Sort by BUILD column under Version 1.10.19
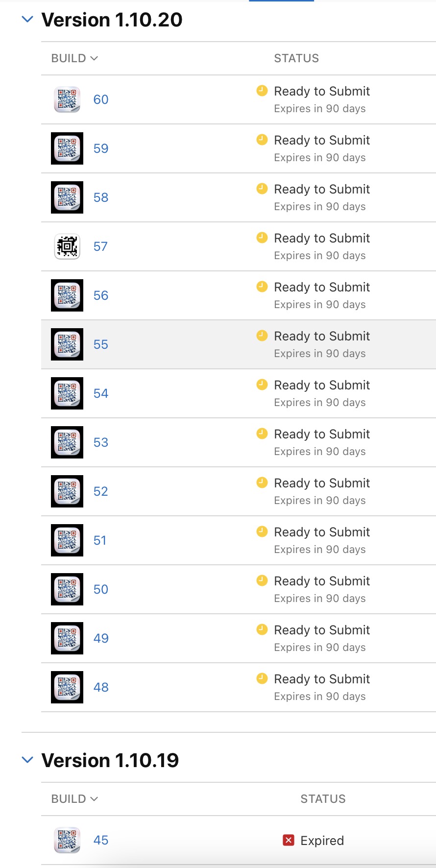Viewport: 436px width, 868px height. pos(74,799)
